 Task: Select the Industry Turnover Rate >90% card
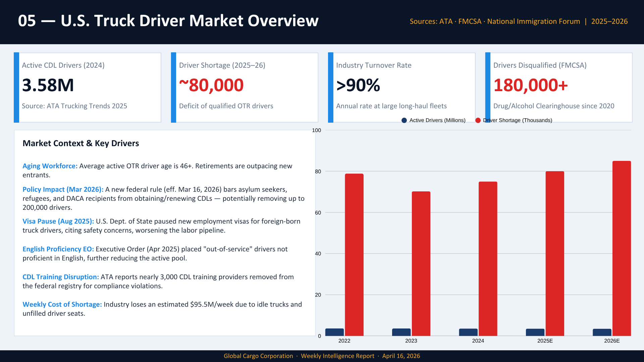[402, 87]
